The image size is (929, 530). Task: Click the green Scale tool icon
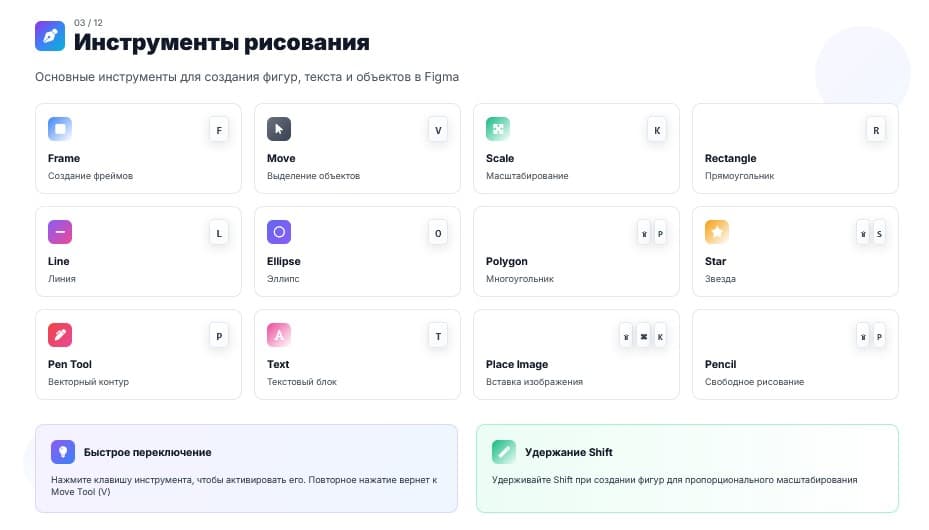[x=498, y=129]
